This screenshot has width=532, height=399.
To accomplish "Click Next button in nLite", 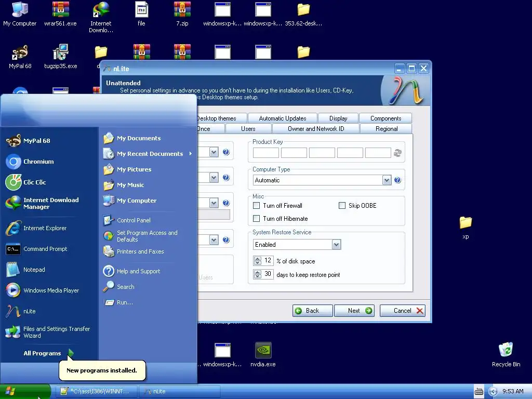I will click(x=354, y=311).
